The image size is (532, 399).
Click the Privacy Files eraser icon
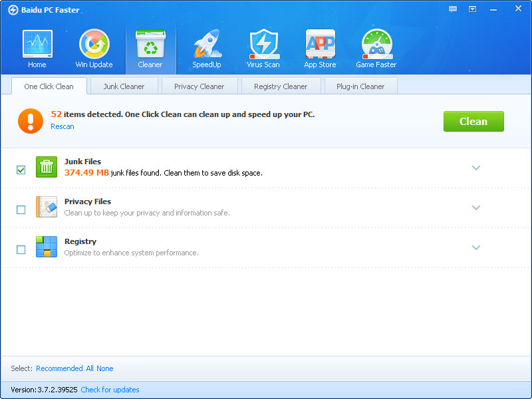pos(47,207)
